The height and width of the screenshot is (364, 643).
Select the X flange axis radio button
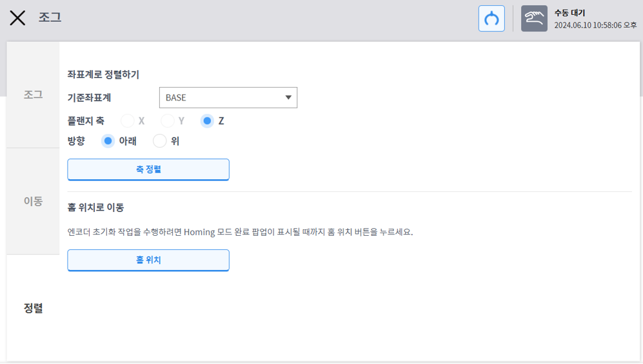click(x=128, y=121)
